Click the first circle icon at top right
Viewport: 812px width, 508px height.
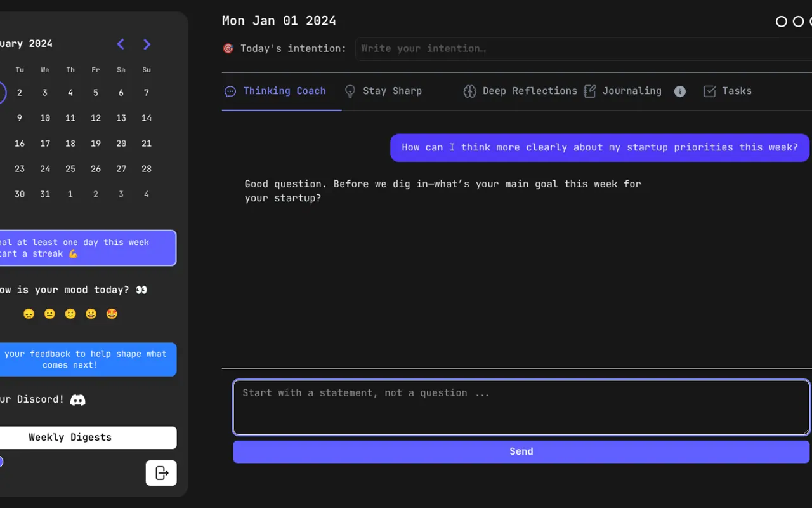click(782, 22)
